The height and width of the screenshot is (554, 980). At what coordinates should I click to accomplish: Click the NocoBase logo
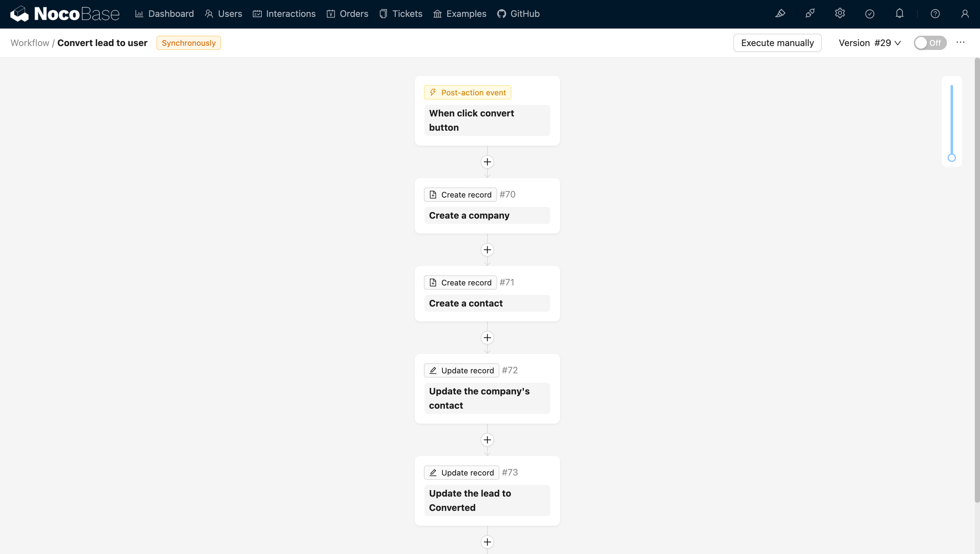coord(65,14)
